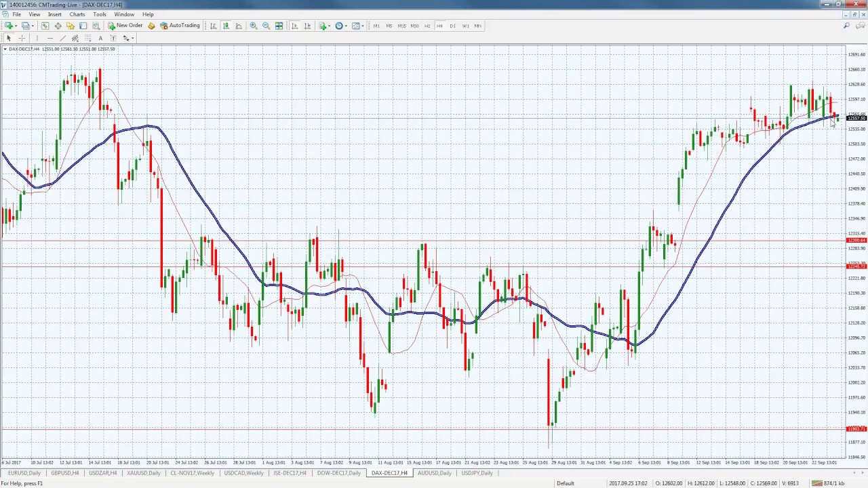The width and height of the screenshot is (868, 488).
Task: Open the View menu
Action: pos(34,14)
